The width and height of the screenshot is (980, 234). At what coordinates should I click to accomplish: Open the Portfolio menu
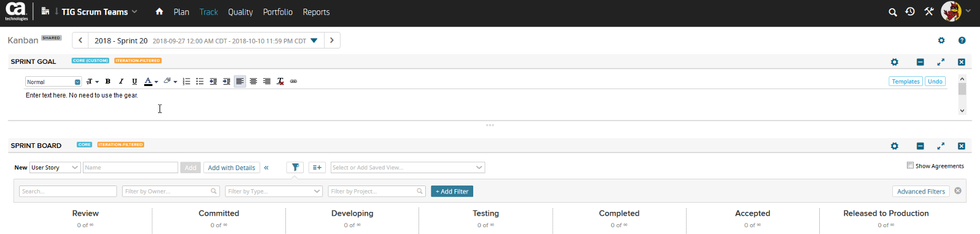point(277,12)
